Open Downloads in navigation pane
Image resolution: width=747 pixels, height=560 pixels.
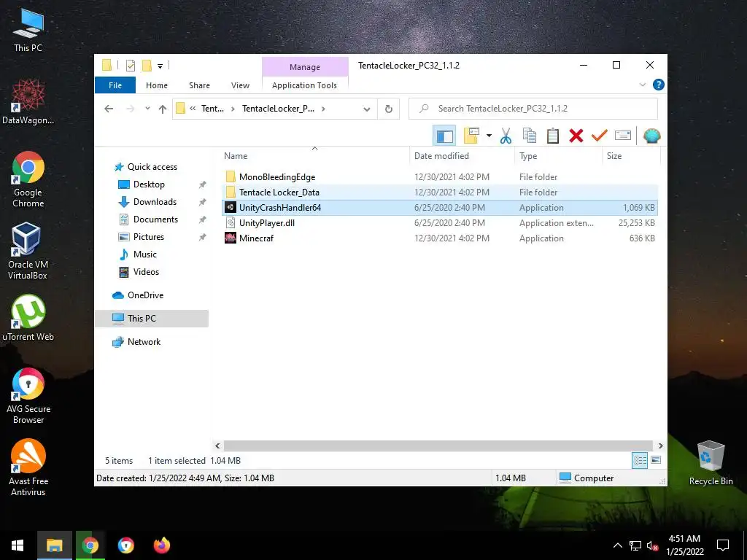155,202
